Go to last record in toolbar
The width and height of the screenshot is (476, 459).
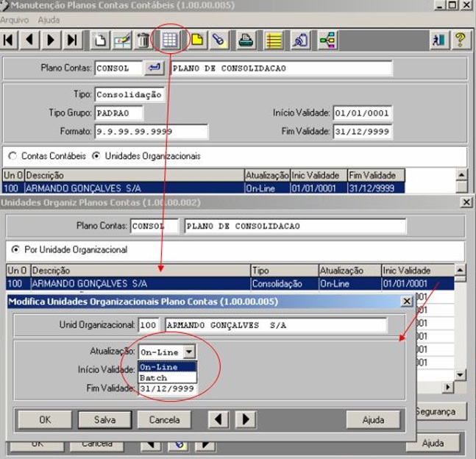point(72,40)
